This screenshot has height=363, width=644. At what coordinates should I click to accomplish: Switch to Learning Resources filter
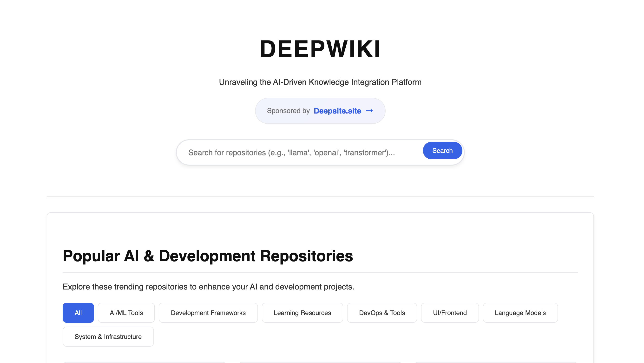[302, 313]
